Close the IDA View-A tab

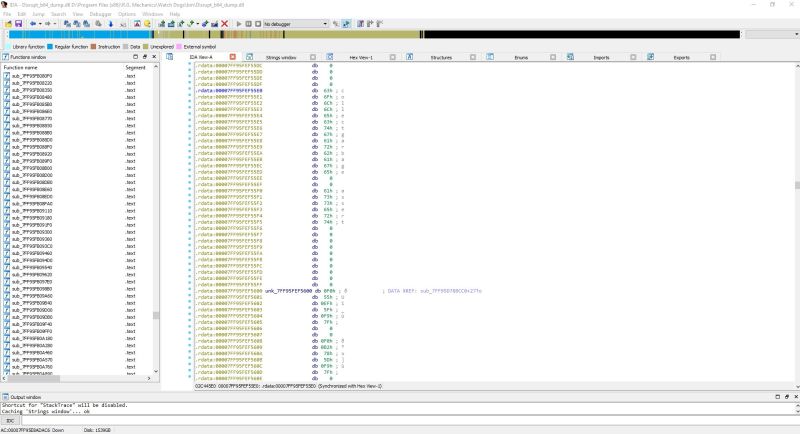pos(233,57)
